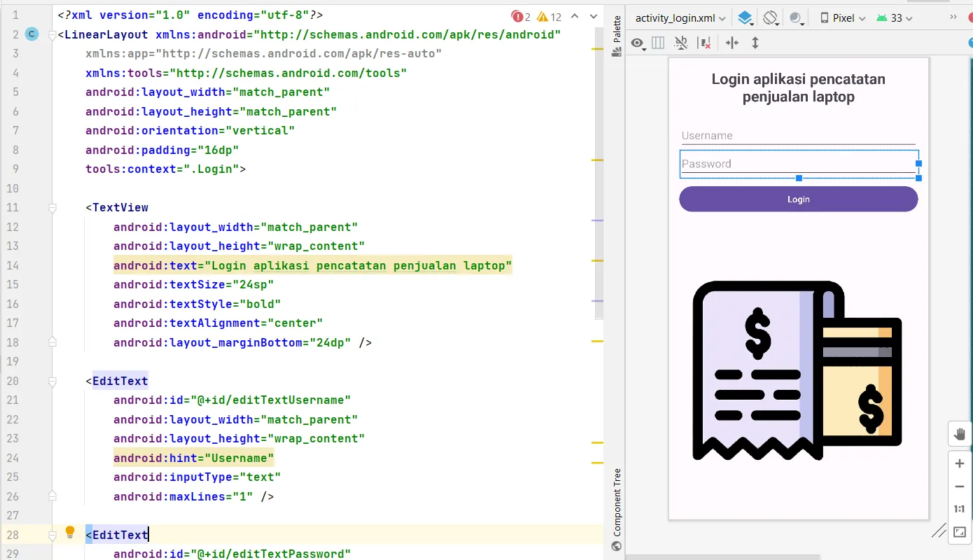Click the tools:context=".Login" line
973x560 pixels.
tap(166, 169)
